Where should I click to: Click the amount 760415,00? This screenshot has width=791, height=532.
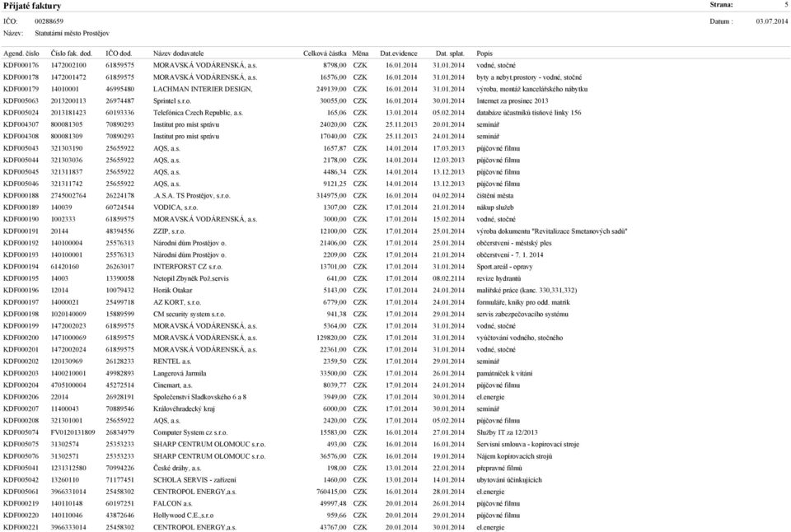pos(331,492)
